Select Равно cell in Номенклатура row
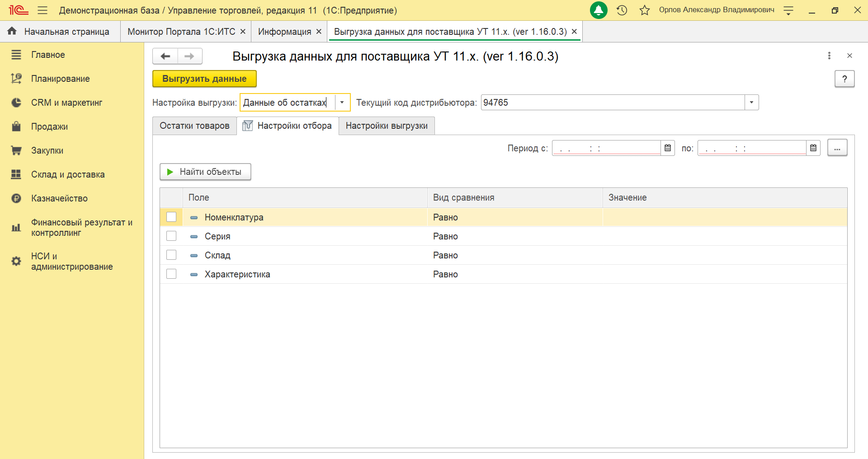868x459 pixels. click(515, 217)
